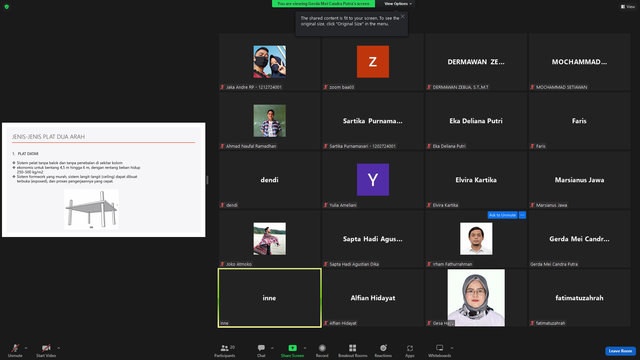Select Yulia Ameliani tile with Y avatar
This screenshot has height=360, width=640.
tap(373, 180)
